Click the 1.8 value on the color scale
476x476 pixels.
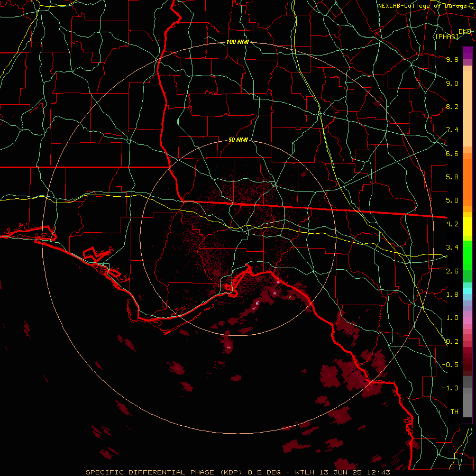pyautogui.click(x=452, y=295)
